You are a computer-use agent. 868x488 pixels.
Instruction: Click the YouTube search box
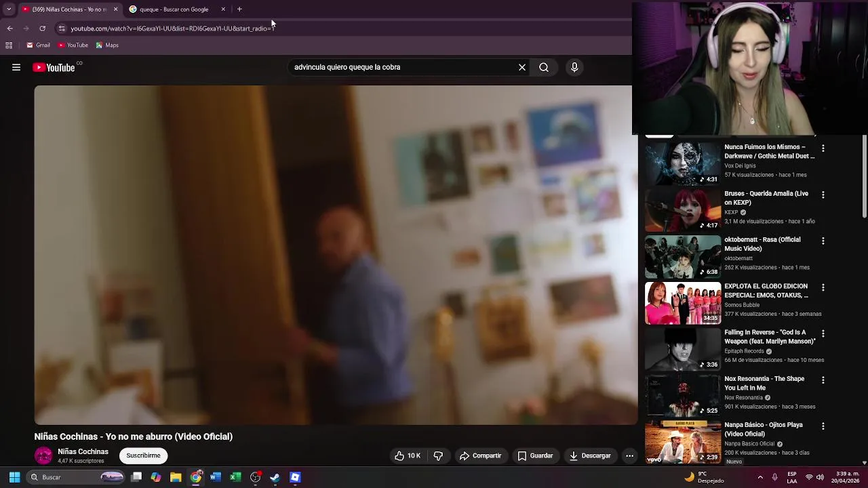(403, 67)
